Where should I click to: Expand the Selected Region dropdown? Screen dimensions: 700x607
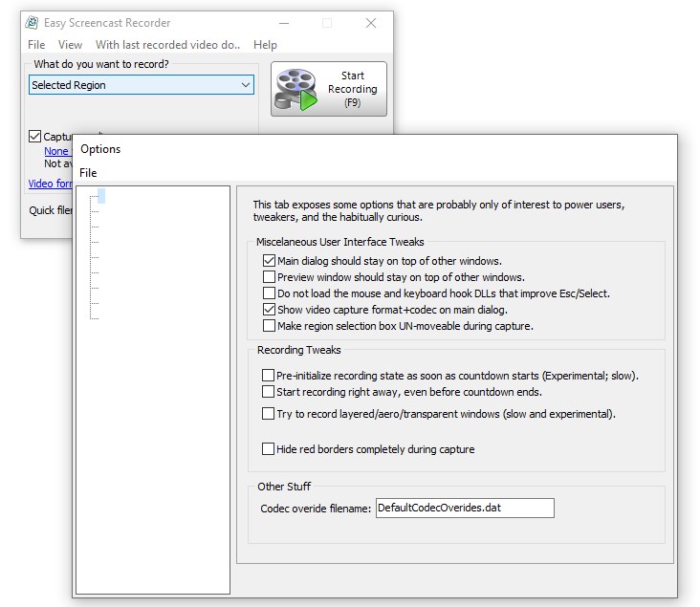[142, 85]
